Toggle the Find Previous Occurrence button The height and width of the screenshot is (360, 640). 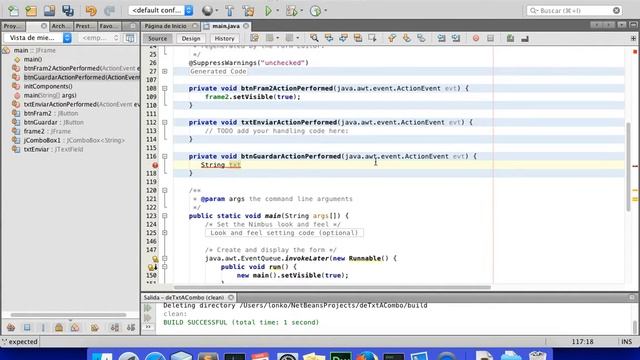coord(329,38)
